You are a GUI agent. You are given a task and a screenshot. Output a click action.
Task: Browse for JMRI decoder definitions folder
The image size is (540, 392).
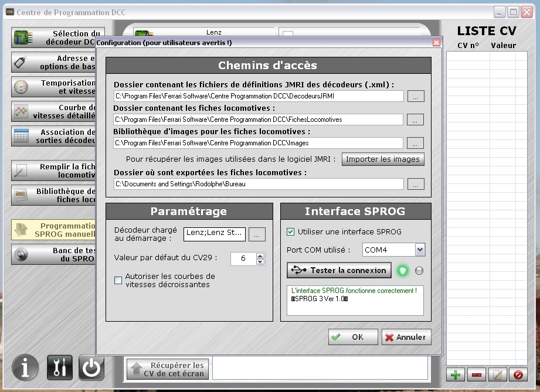[416, 96]
